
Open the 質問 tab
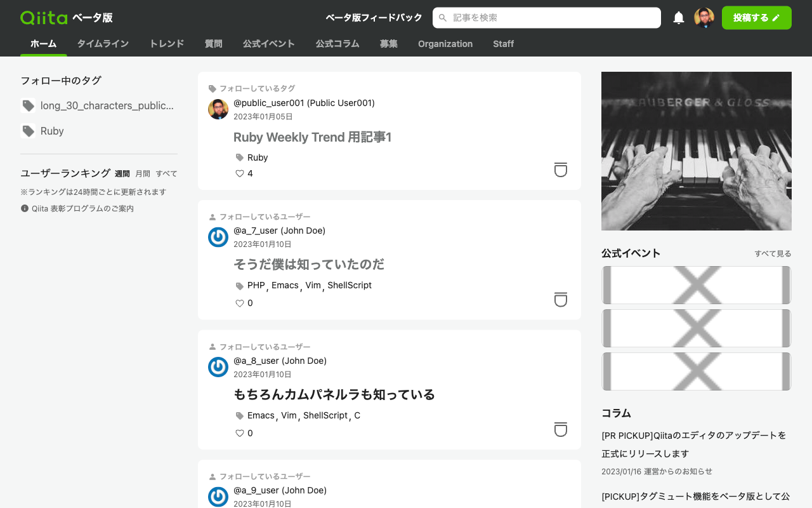pyautogui.click(x=213, y=44)
